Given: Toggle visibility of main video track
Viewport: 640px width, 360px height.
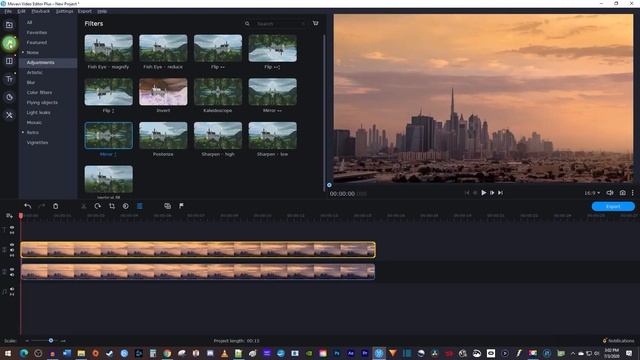Looking at the screenshot, I should [12, 270].
